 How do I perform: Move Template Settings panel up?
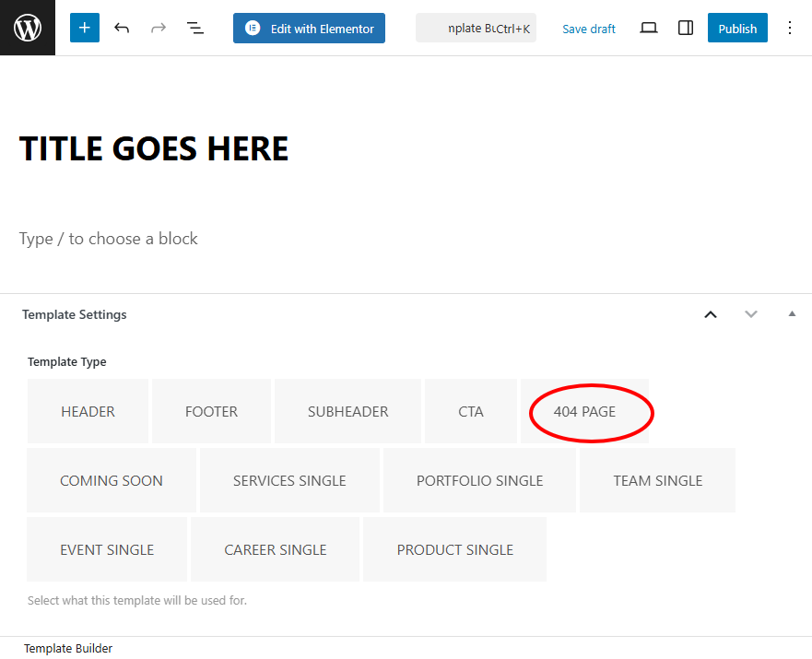pos(711,314)
